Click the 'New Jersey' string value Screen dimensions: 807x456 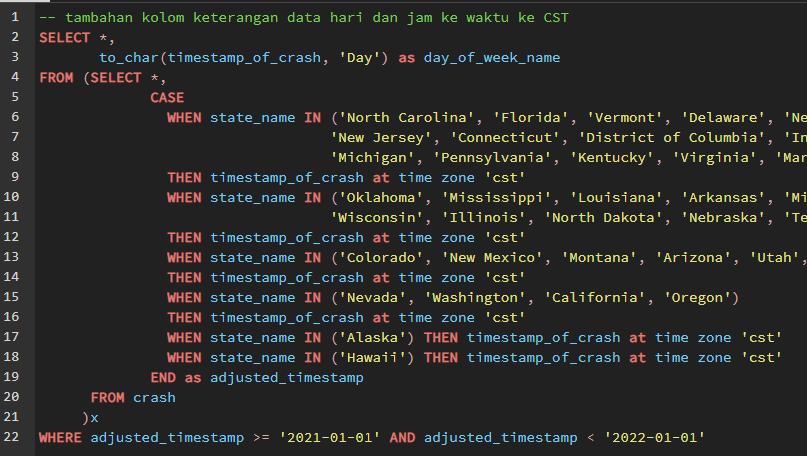point(386,137)
